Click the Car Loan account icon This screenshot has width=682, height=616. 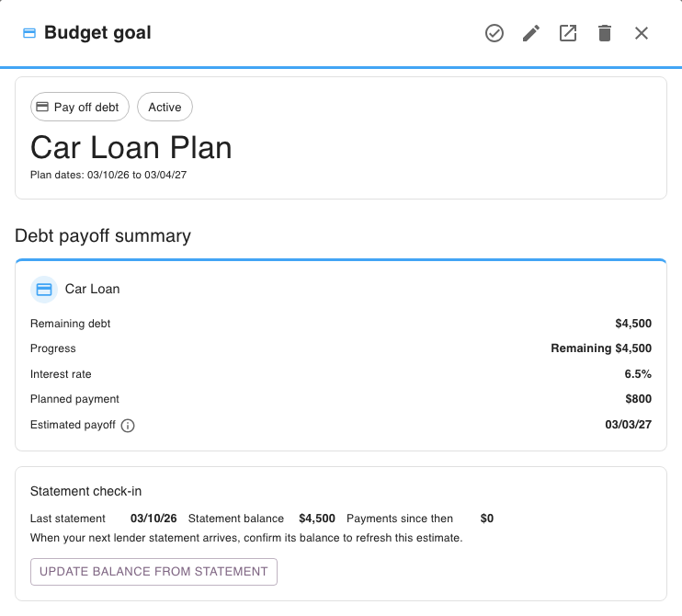[44, 290]
